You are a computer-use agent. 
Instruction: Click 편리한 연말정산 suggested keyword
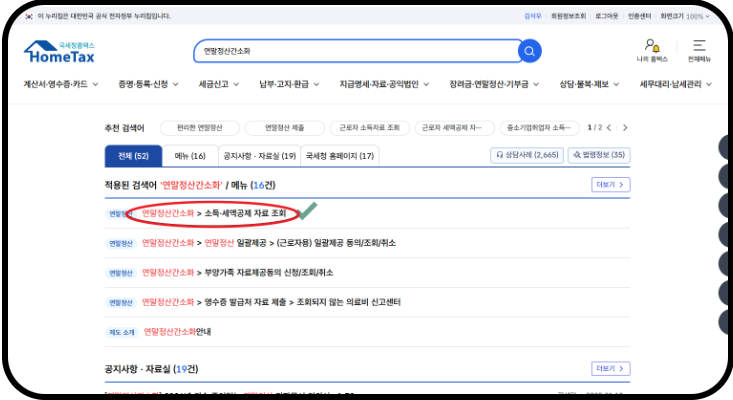click(200, 128)
